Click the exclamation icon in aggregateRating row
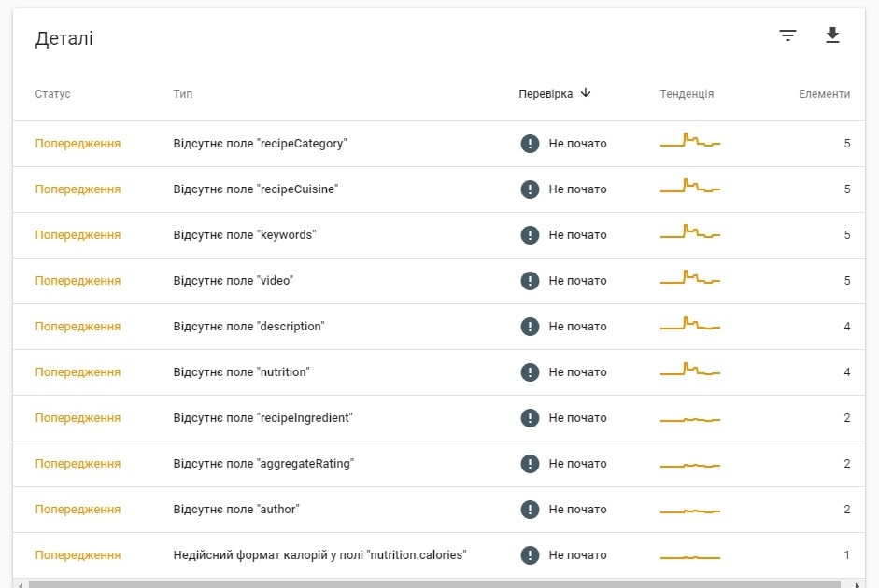This screenshot has width=879, height=588. pos(530,464)
